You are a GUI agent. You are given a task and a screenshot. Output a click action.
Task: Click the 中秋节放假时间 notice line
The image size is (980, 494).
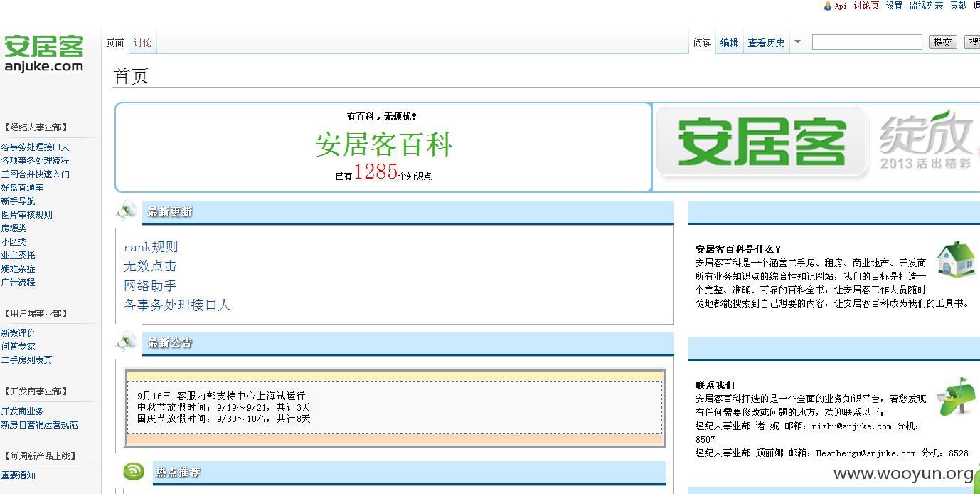(224, 407)
